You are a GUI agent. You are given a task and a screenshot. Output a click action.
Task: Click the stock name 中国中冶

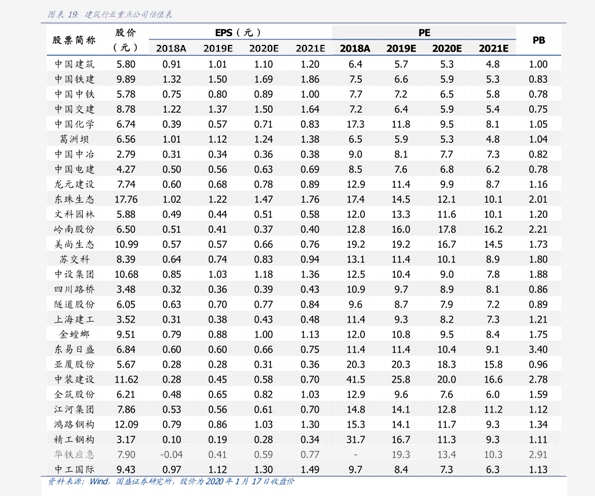[x=74, y=154]
